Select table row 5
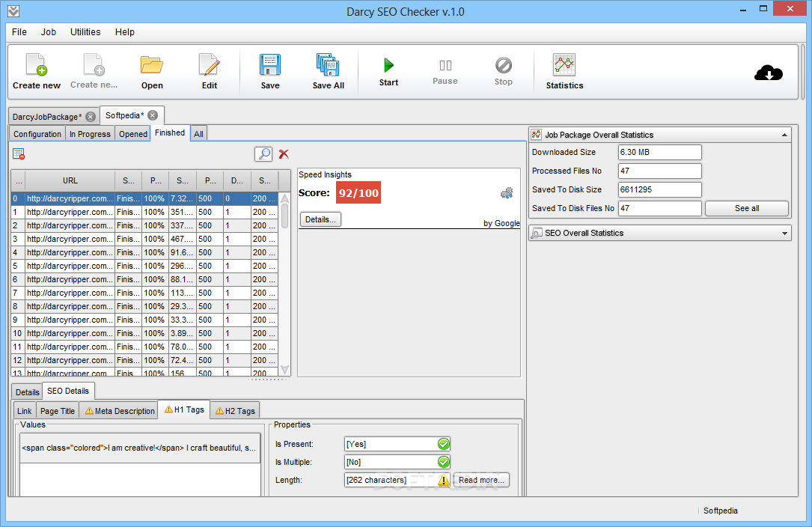Image resolution: width=812 pixels, height=527 pixels. (x=144, y=266)
